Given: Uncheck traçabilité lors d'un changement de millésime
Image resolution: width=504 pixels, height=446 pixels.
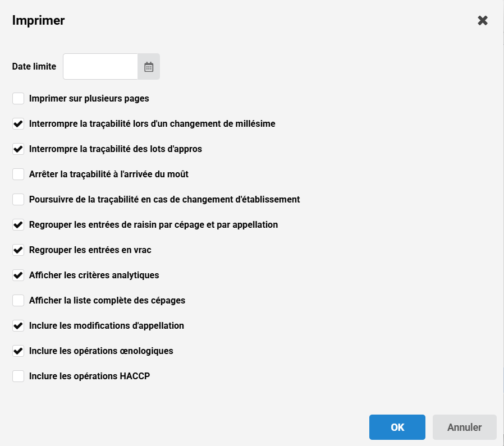Looking at the screenshot, I should (19, 124).
